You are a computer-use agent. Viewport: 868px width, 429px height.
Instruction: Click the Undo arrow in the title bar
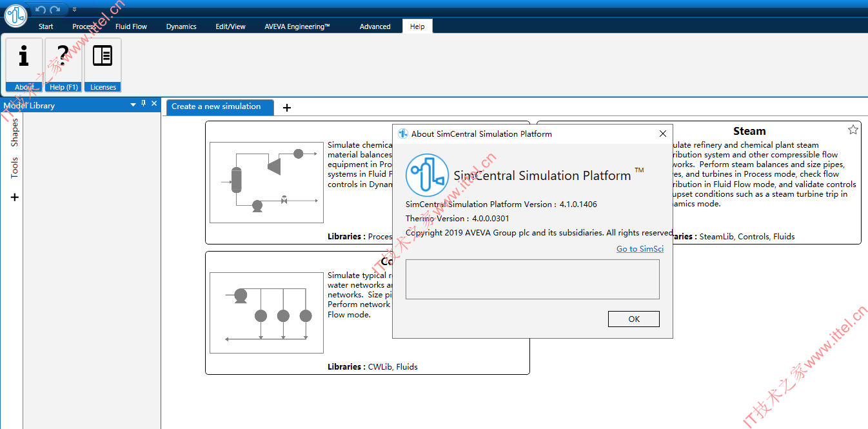pos(41,10)
